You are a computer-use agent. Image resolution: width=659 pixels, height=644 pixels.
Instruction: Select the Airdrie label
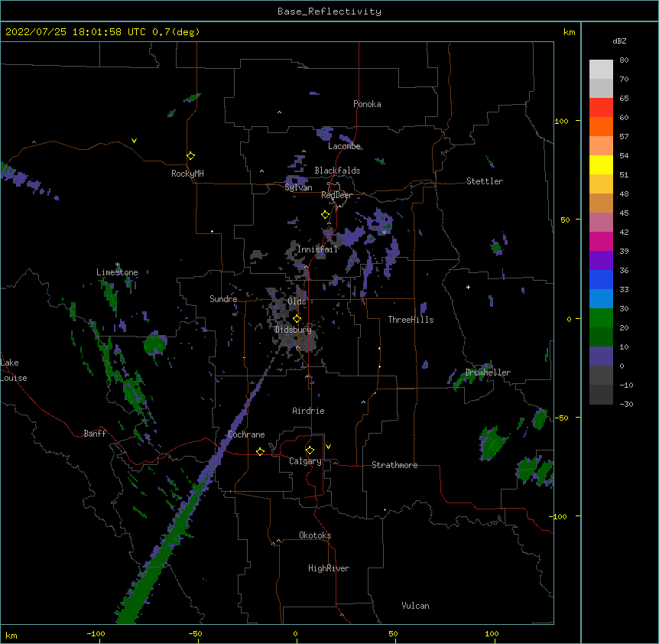(309, 411)
